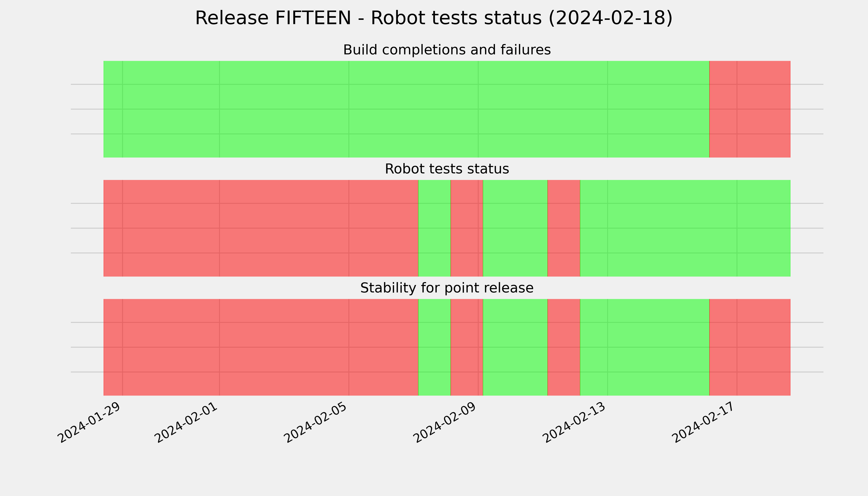Viewport: 868px width, 496px height.
Task: Click the "Stability for point release" subplot title
Action: pos(447,288)
